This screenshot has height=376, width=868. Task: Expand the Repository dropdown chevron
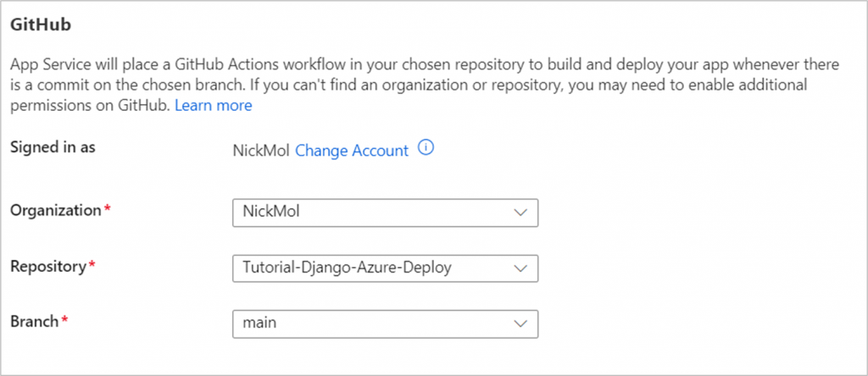pyautogui.click(x=520, y=268)
